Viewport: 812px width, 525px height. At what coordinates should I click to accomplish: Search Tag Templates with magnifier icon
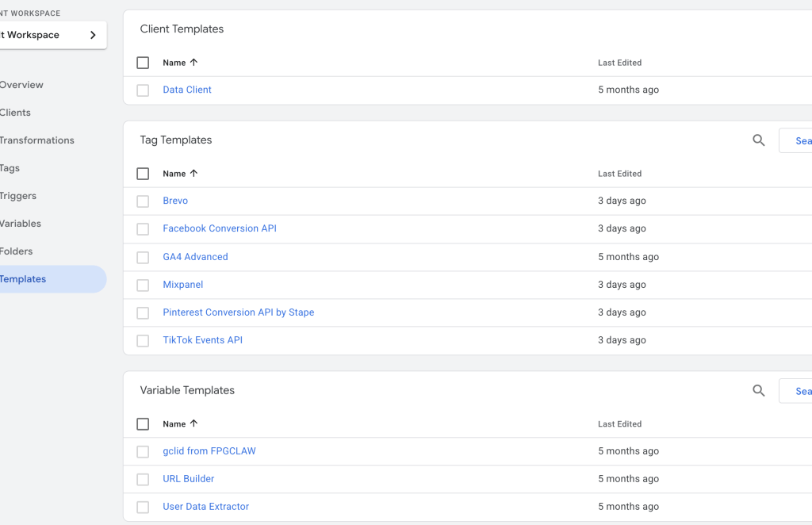coord(759,140)
